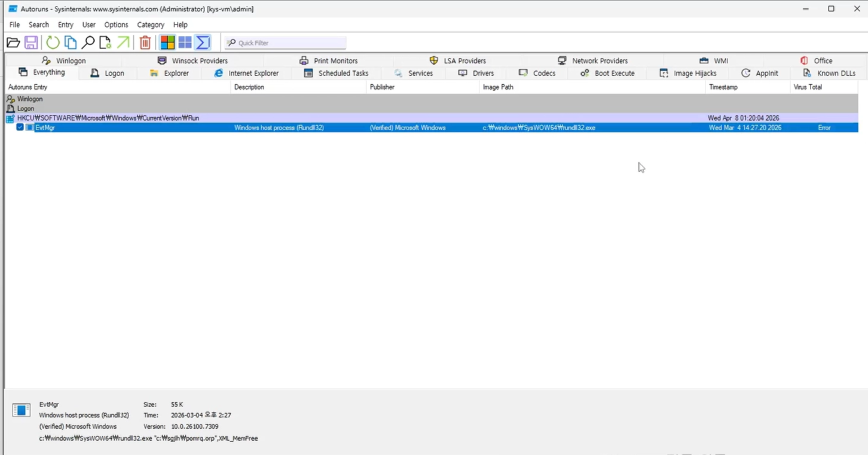868x455 pixels.
Task: Click the red Delete trash icon
Action: coord(145,42)
